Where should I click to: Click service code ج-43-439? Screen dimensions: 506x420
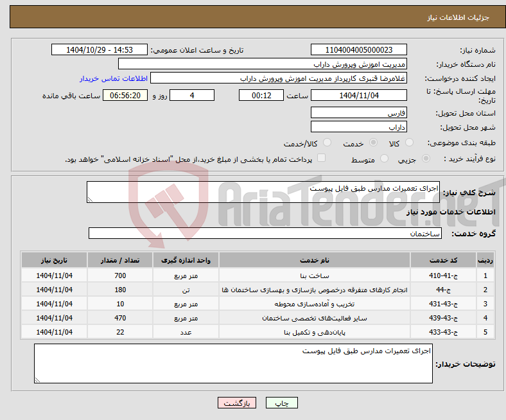coord(444,318)
